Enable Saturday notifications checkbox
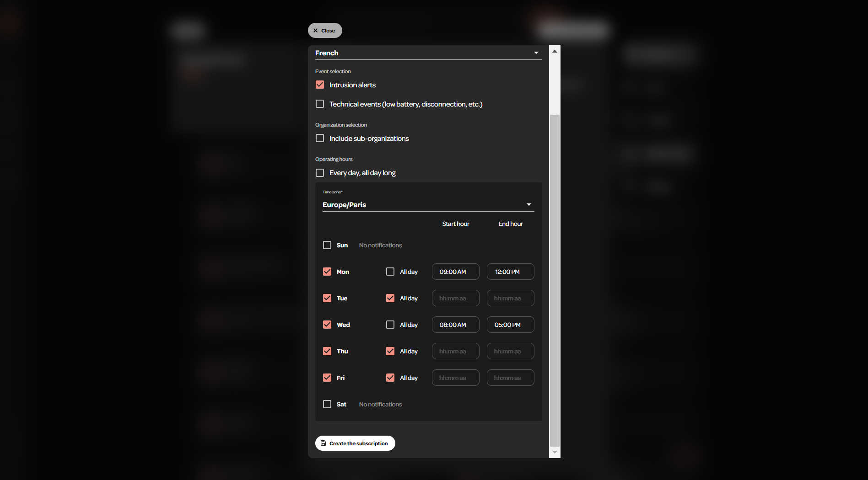Viewport: 868px width, 480px height. click(327, 405)
